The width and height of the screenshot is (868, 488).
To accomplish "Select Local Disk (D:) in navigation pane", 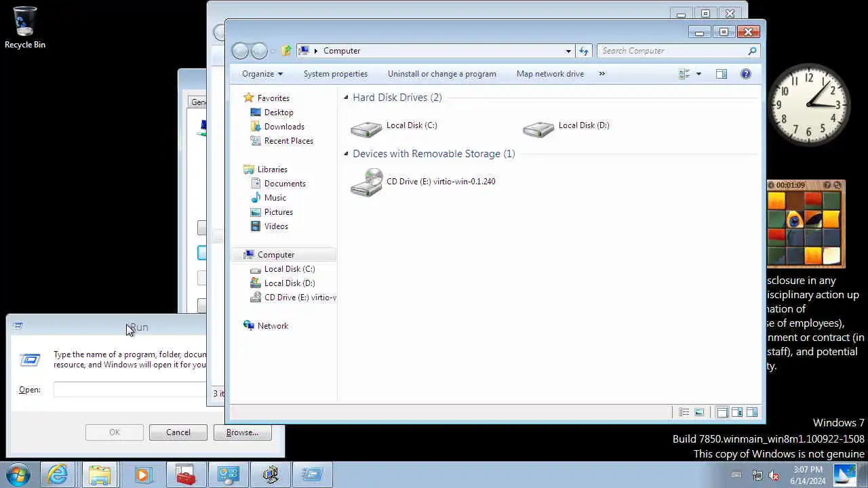I will tap(290, 283).
